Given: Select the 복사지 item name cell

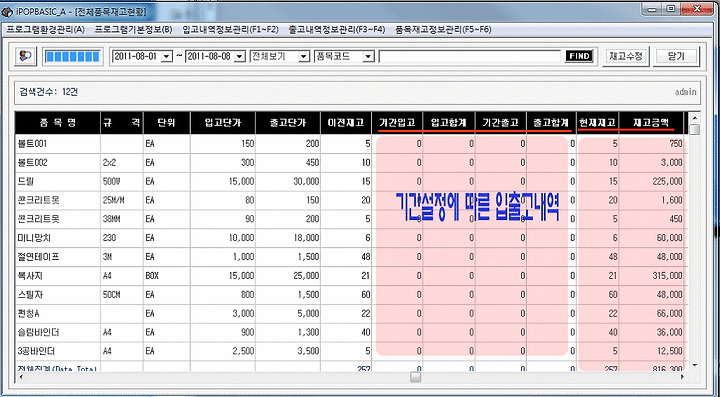Looking at the screenshot, I should pyautogui.click(x=57, y=276).
